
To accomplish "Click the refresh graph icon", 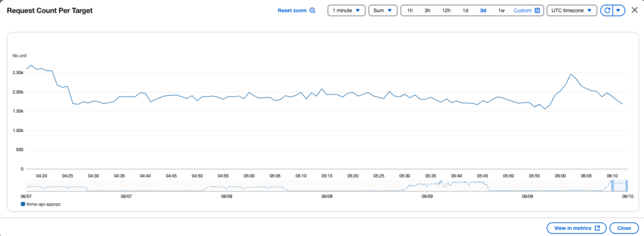I will pyautogui.click(x=607, y=11).
